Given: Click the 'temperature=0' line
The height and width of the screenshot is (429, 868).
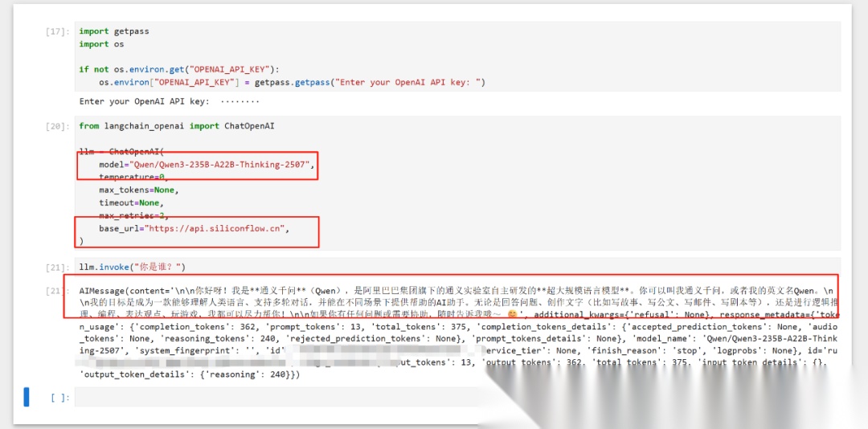Looking at the screenshot, I should [133, 177].
